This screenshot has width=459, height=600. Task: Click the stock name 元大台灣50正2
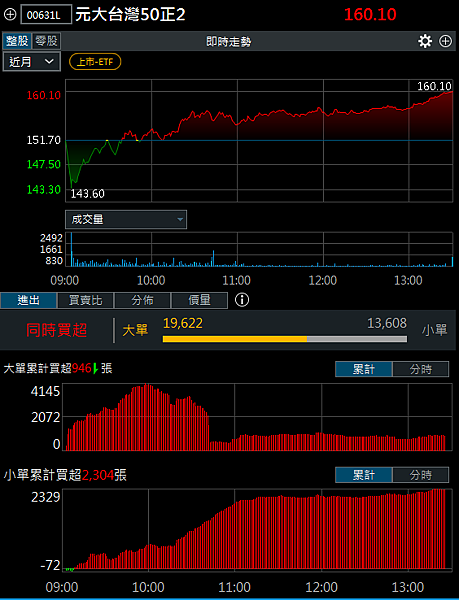pos(130,15)
